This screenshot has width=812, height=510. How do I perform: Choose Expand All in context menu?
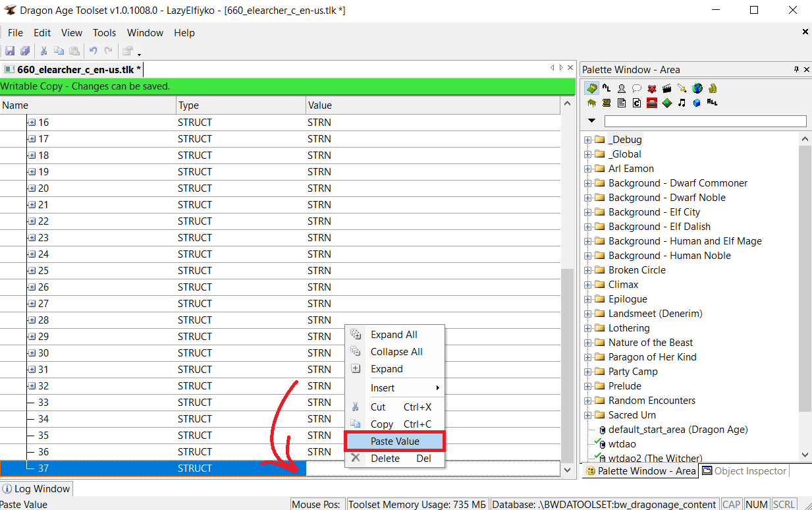395,335
